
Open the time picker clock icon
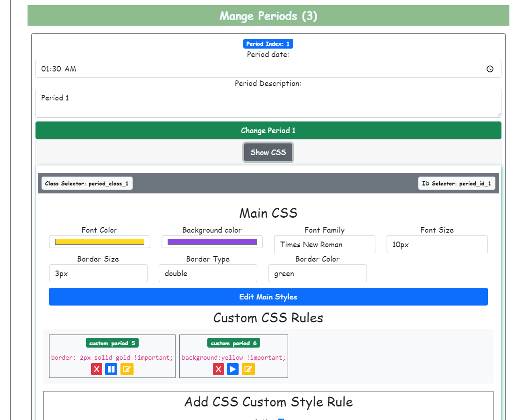(x=490, y=69)
